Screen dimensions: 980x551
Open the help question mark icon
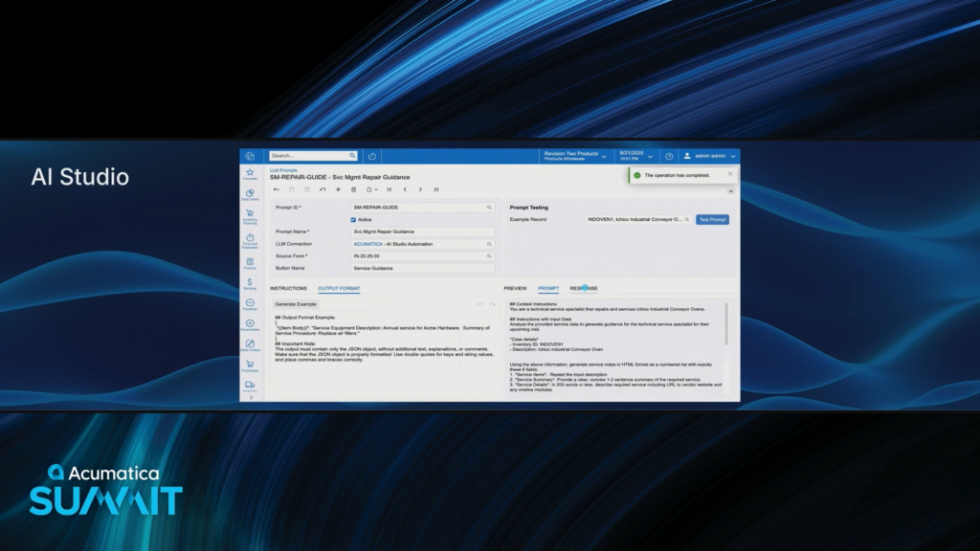tap(669, 156)
